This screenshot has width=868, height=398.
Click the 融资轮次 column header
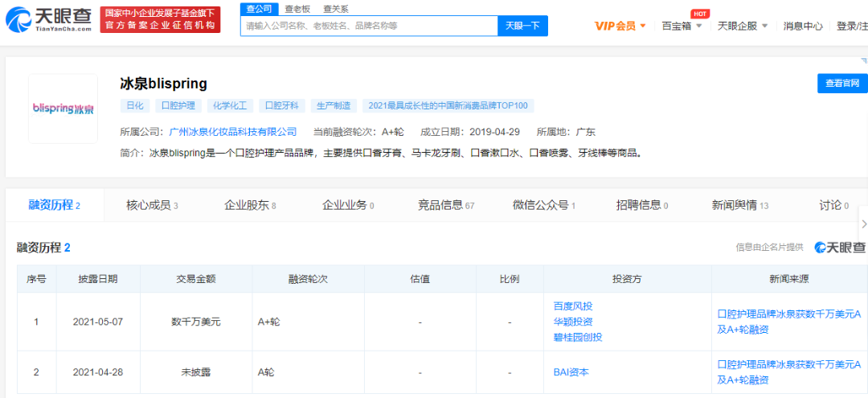[309, 279]
